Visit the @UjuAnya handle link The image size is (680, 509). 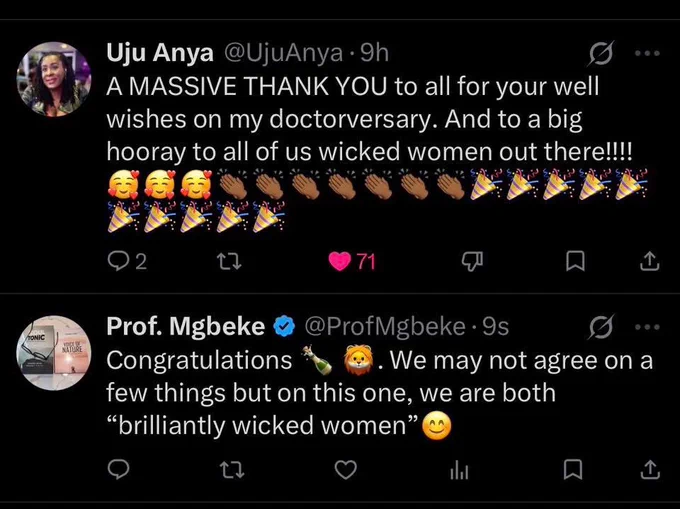click(283, 54)
